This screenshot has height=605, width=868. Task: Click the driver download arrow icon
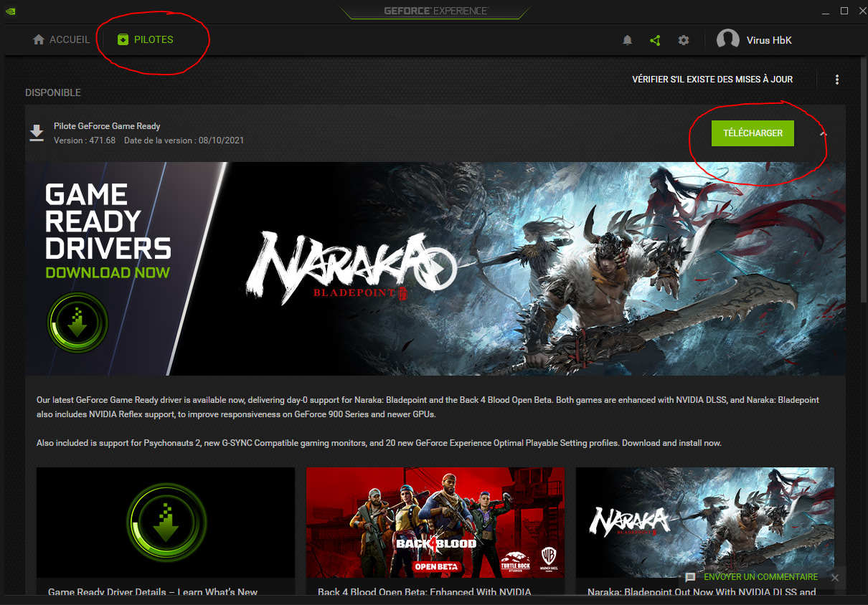(x=37, y=133)
